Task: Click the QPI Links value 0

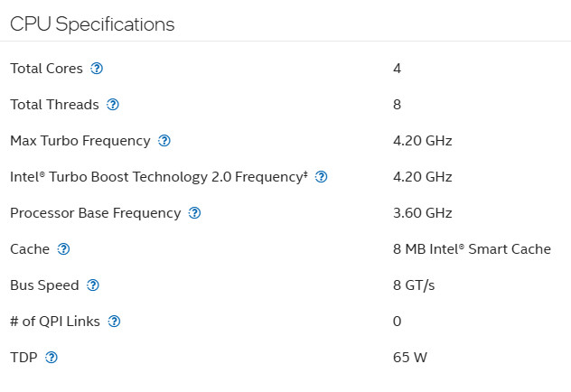Action: tap(397, 322)
